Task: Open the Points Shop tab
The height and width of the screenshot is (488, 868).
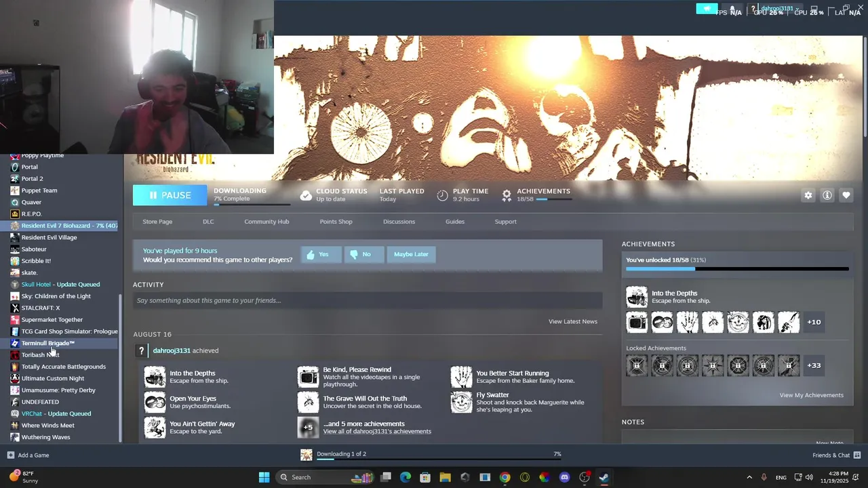Action: point(336,222)
